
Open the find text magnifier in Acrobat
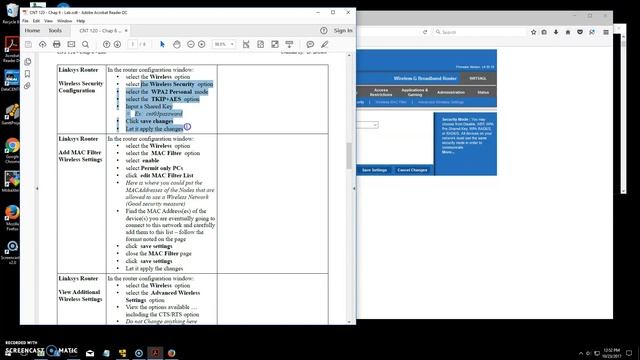85,44
